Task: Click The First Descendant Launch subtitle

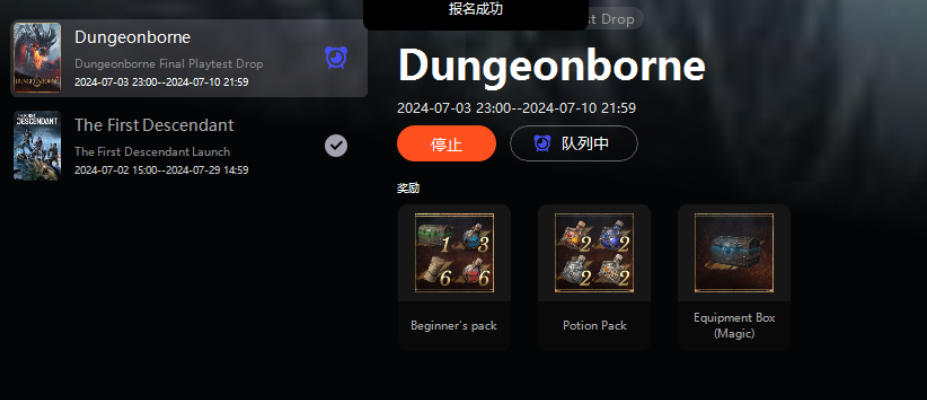Action: point(152,152)
